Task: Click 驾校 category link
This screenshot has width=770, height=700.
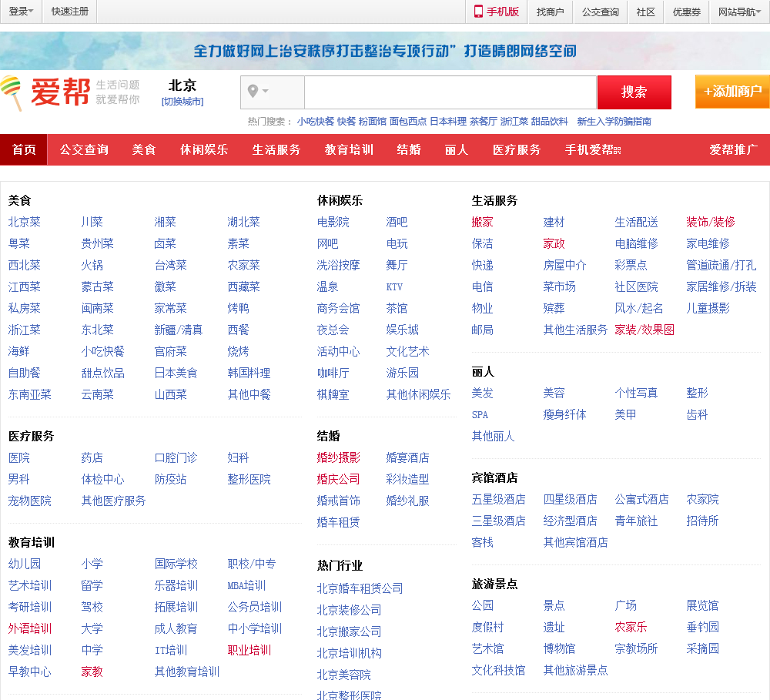Action: (92, 607)
